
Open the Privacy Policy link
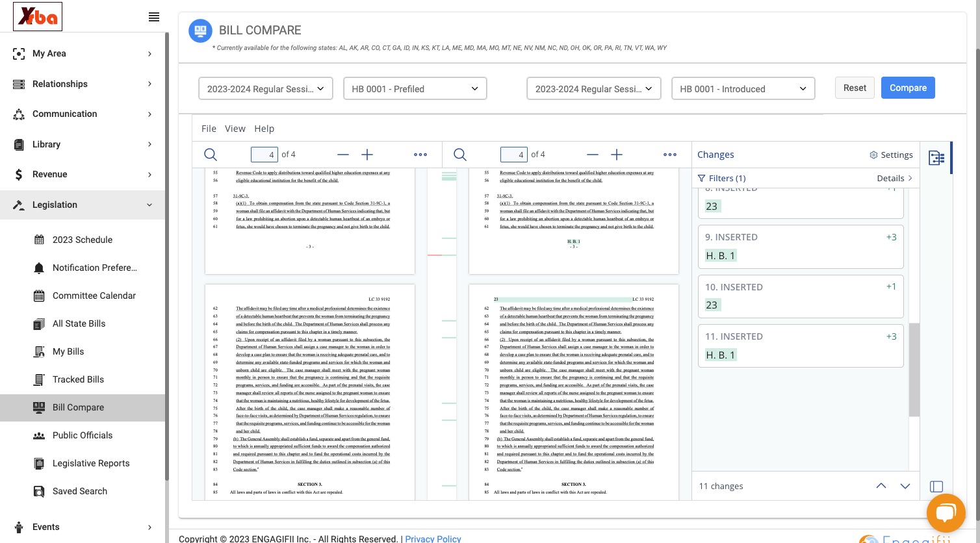(433, 538)
